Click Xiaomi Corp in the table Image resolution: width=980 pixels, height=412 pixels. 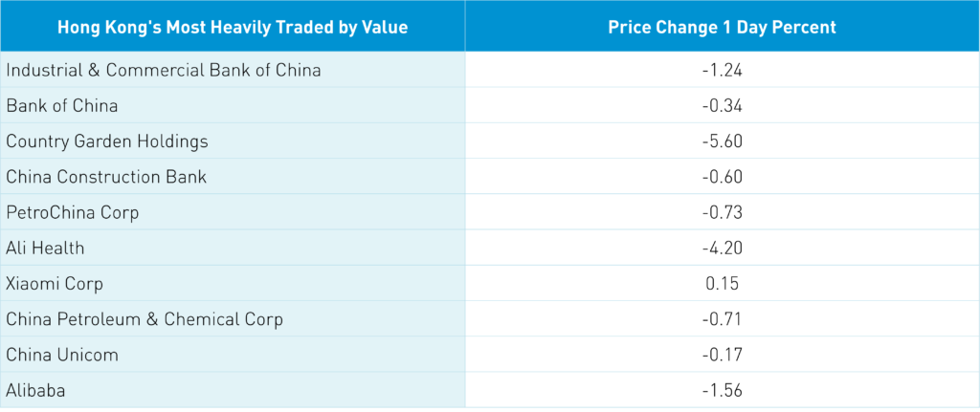[x=55, y=284]
